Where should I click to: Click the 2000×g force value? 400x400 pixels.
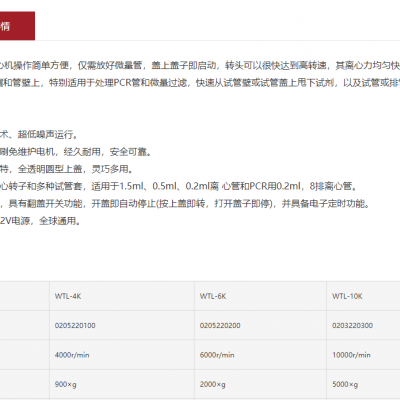point(212,384)
